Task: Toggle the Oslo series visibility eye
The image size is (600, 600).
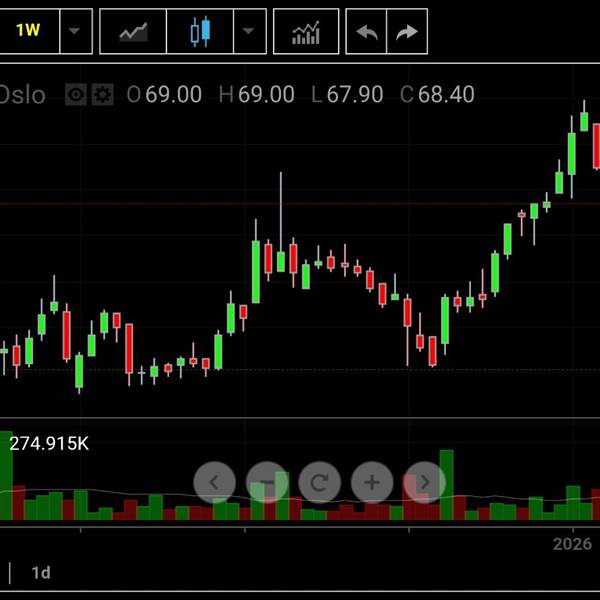Action: point(76,94)
